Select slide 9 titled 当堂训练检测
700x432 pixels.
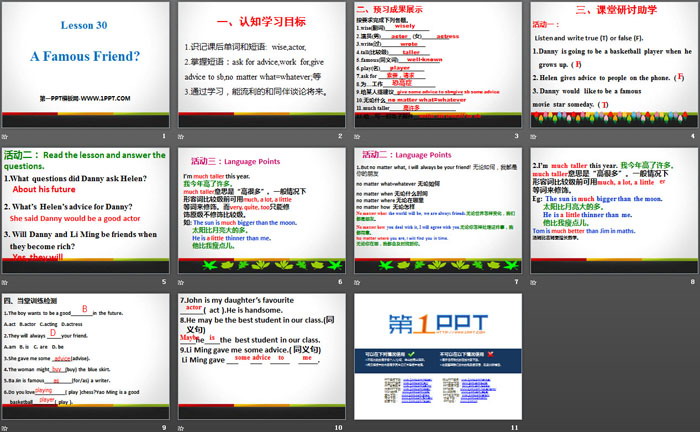86,357
